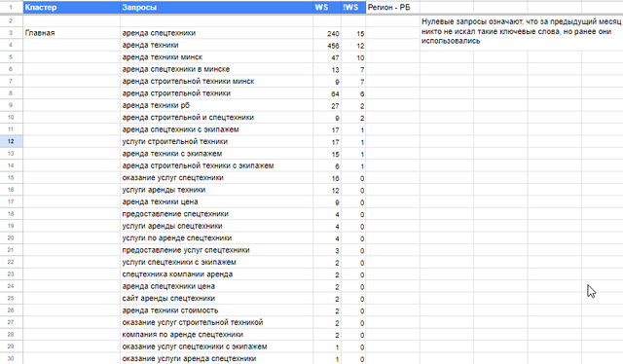Select the cell 'аренда техники цена'
The width and height of the screenshot is (623, 364).
(x=216, y=201)
